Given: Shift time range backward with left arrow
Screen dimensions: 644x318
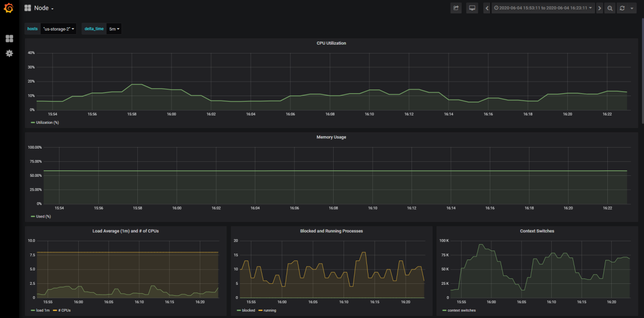Looking at the screenshot, I should 487,8.
